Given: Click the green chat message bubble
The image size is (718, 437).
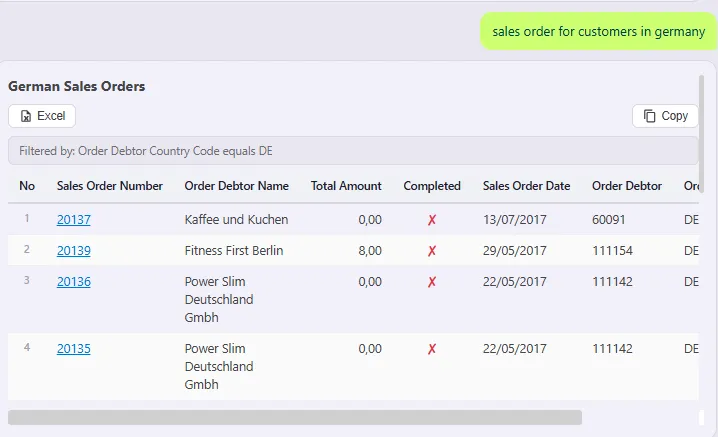Looking at the screenshot, I should [598, 31].
